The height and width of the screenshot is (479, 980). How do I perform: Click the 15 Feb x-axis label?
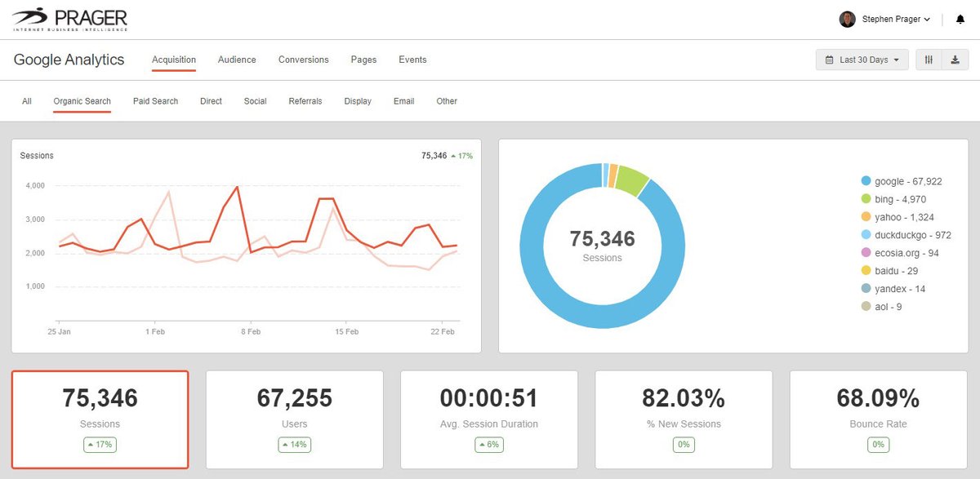346,331
